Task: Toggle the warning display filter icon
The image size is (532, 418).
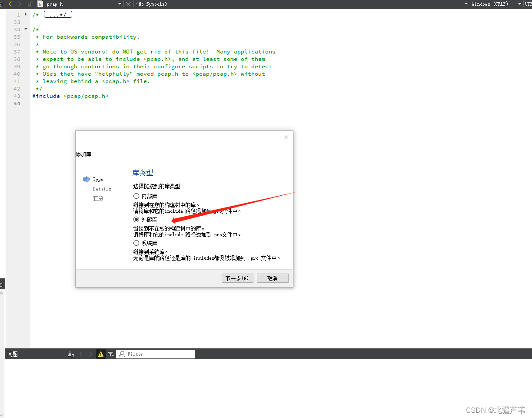Action: click(x=101, y=354)
